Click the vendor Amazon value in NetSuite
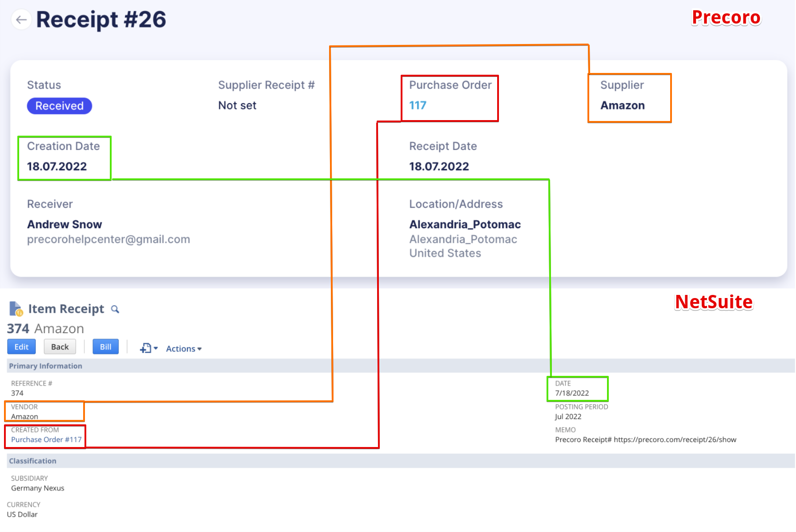Image resolution: width=796 pixels, height=532 pixels. pyautogui.click(x=24, y=417)
